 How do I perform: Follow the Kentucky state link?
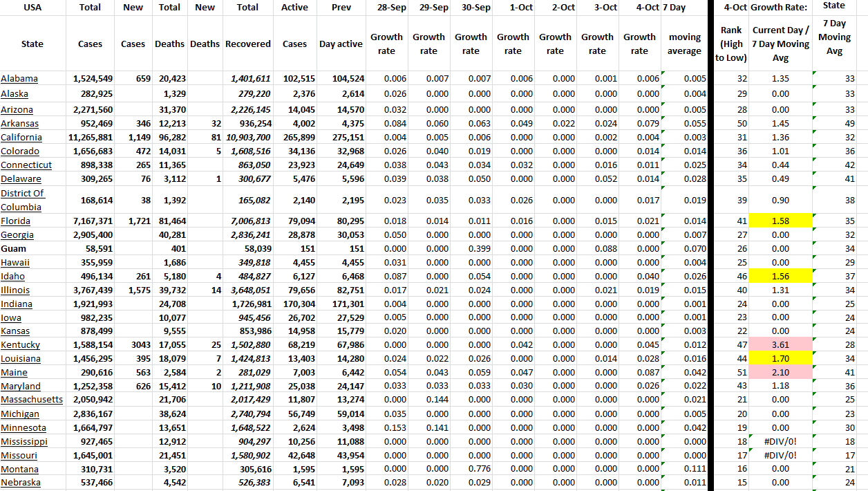20,344
